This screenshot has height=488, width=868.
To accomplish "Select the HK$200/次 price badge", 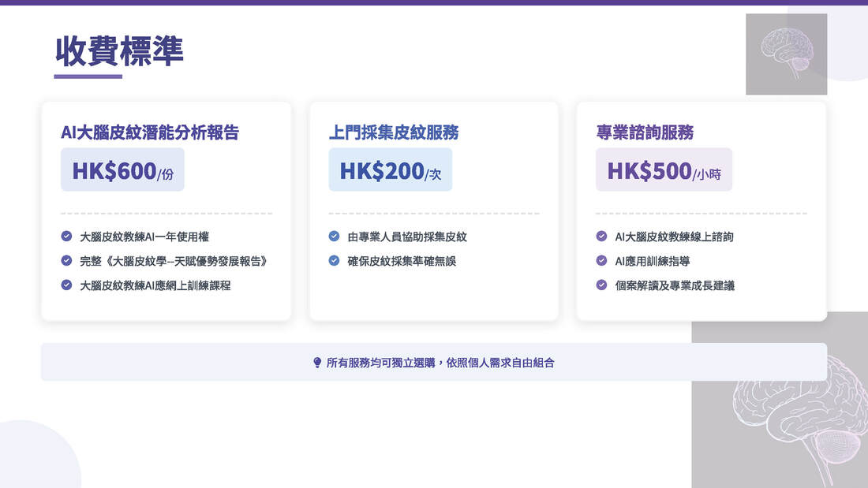I will [x=390, y=170].
